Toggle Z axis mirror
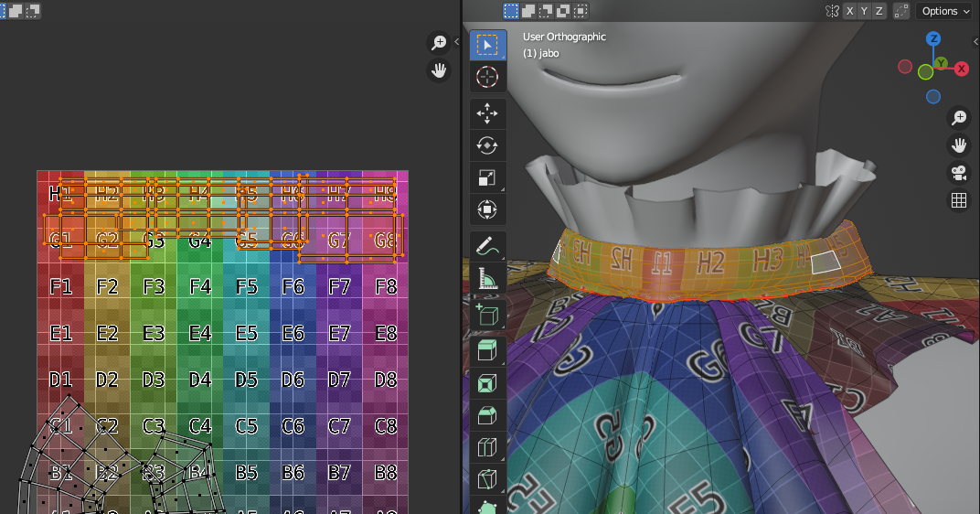Screen dimensions: 980x514 [x=879, y=11]
